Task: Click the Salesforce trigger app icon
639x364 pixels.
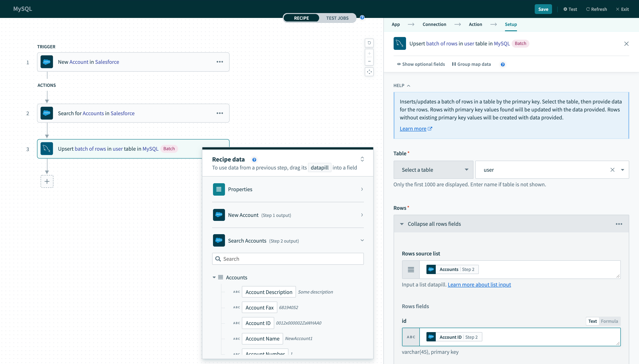Action: coord(47,62)
